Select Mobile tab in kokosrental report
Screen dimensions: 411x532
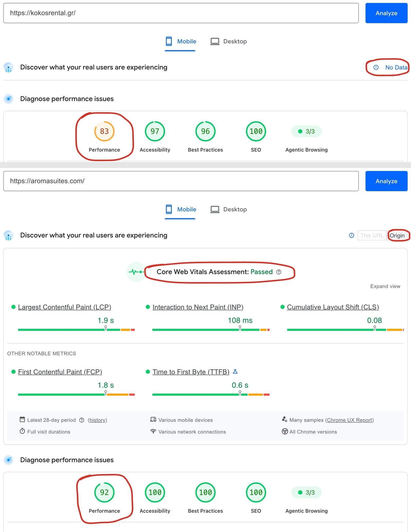(181, 41)
